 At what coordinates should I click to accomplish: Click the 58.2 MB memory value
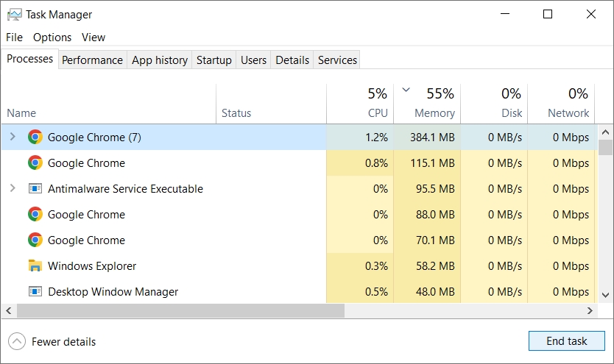point(435,266)
